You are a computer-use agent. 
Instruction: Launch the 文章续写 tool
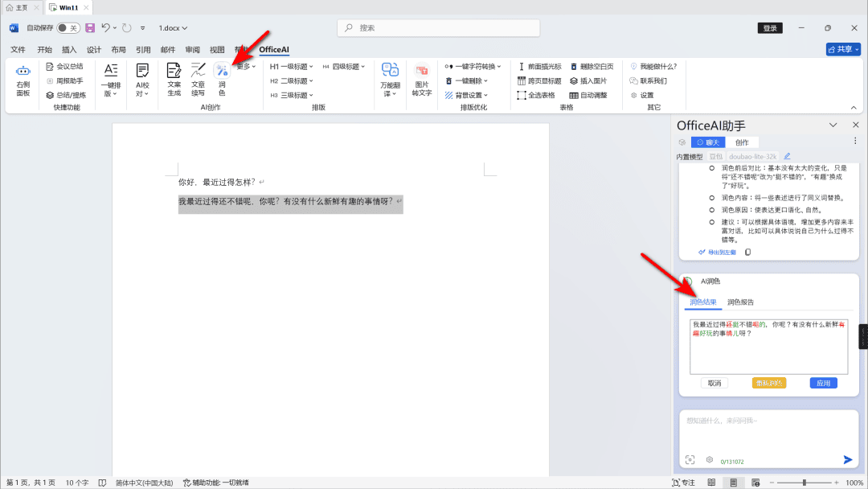[x=198, y=80]
